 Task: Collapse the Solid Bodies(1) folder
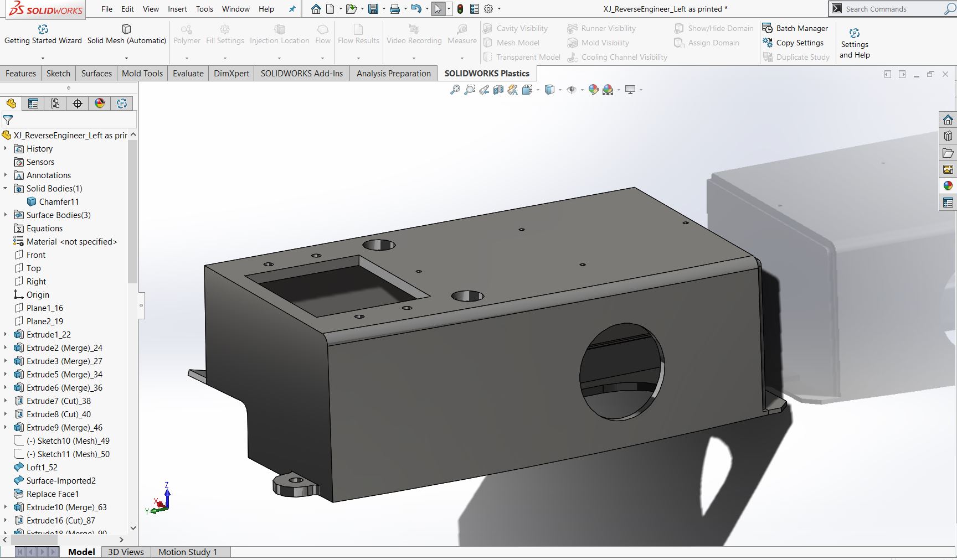(6, 188)
